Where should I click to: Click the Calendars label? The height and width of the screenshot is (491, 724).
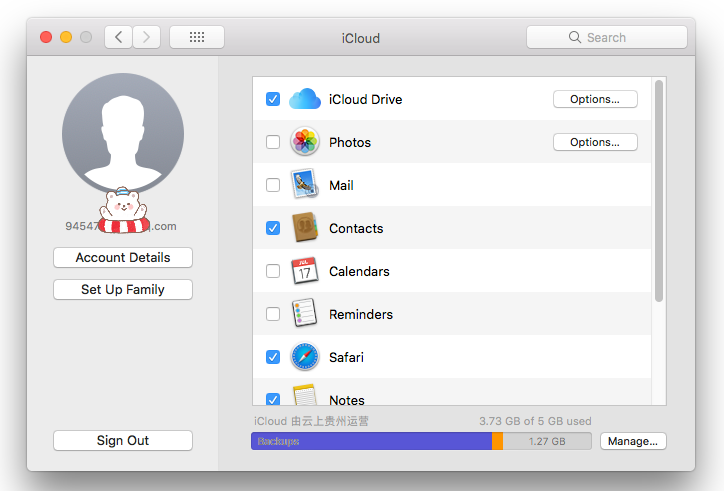pyautogui.click(x=359, y=271)
